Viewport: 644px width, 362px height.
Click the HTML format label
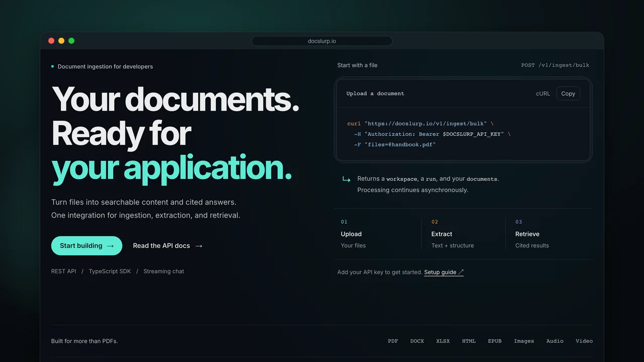pos(469,341)
